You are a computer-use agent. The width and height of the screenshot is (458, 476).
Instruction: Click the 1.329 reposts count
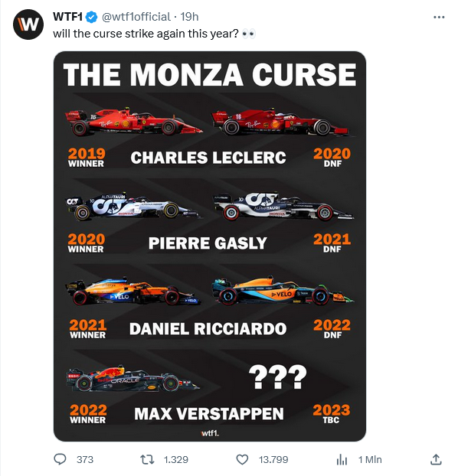click(x=176, y=460)
